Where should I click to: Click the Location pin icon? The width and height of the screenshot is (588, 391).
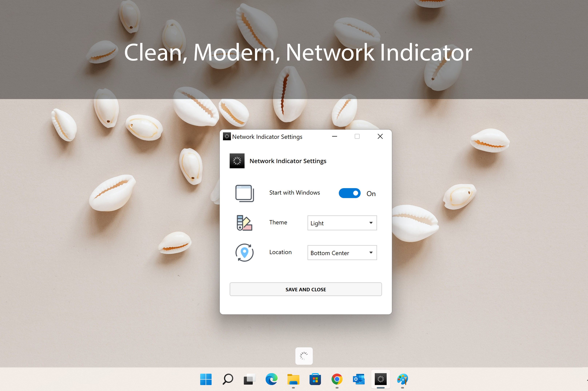pyautogui.click(x=244, y=252)
